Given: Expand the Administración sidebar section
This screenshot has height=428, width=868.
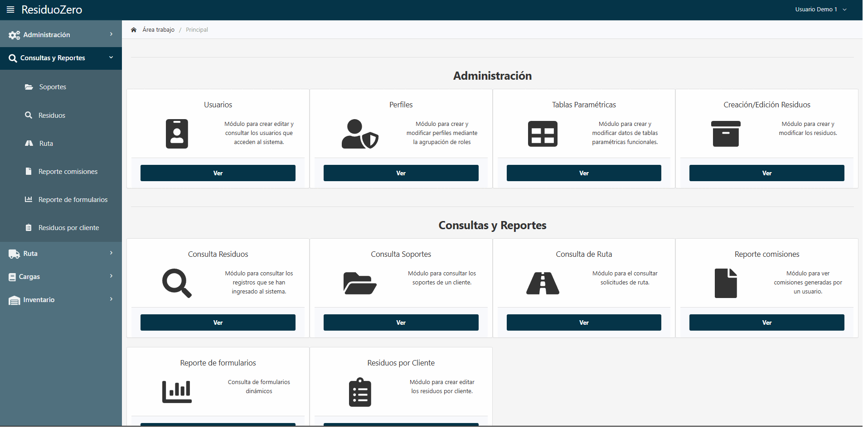Looking at the screenshot, I should pos(61,35).
